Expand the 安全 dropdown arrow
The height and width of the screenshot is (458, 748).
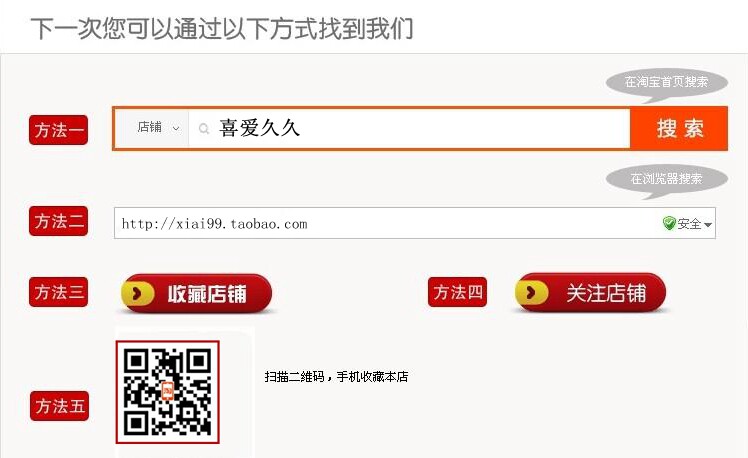(x=707, y=224)
